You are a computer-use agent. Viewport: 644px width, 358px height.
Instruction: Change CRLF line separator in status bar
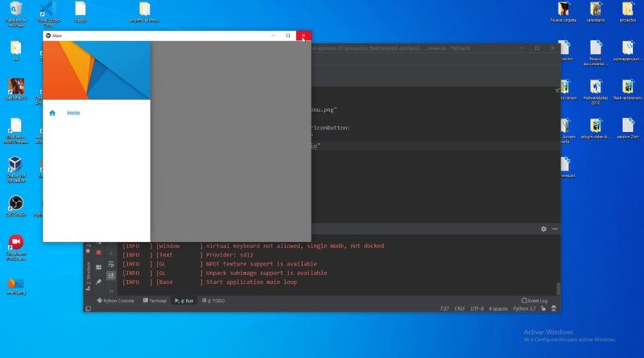(460, 309)
